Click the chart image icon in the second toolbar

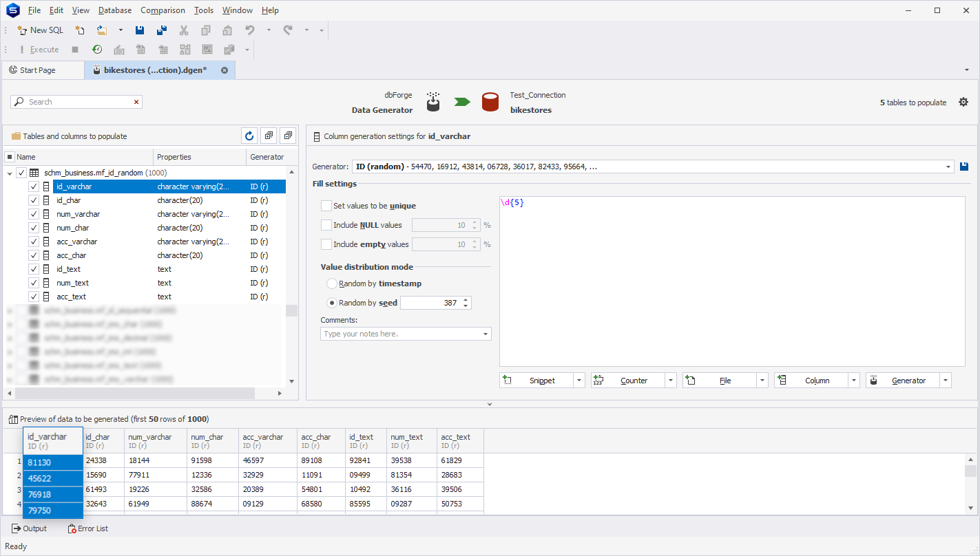[x=207, y=50]
